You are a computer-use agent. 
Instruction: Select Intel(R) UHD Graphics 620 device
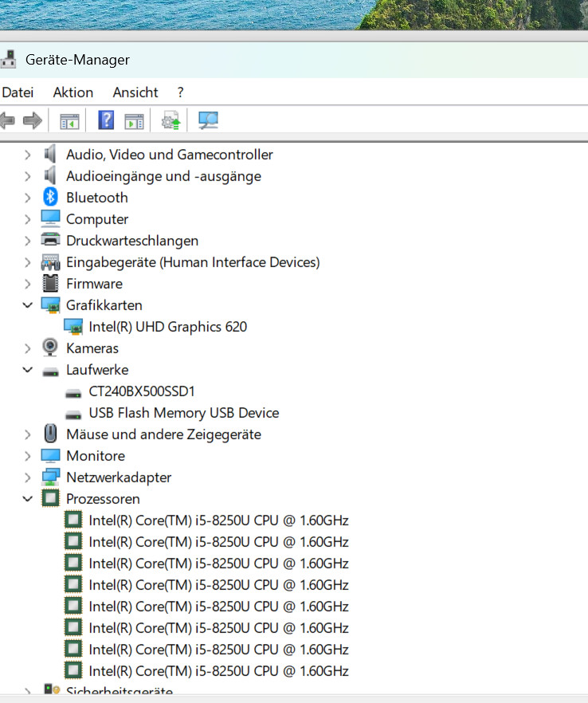click(167, 327)
